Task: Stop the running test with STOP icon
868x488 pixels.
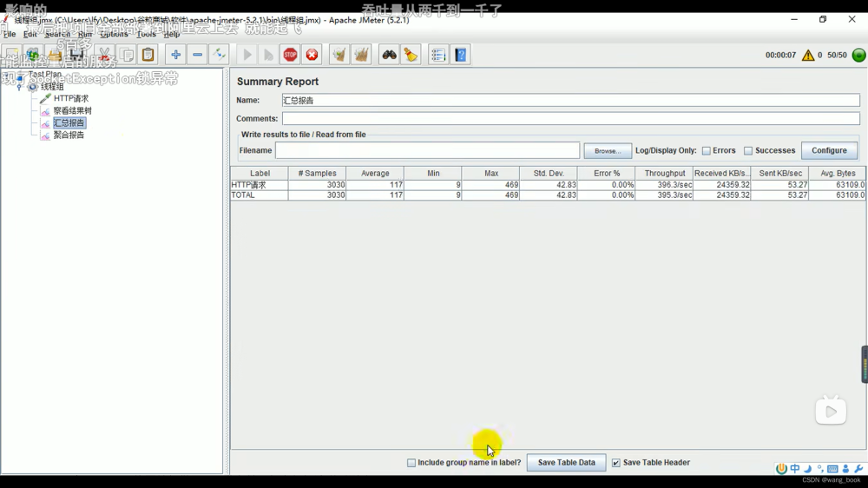Action: pos(290,55)
